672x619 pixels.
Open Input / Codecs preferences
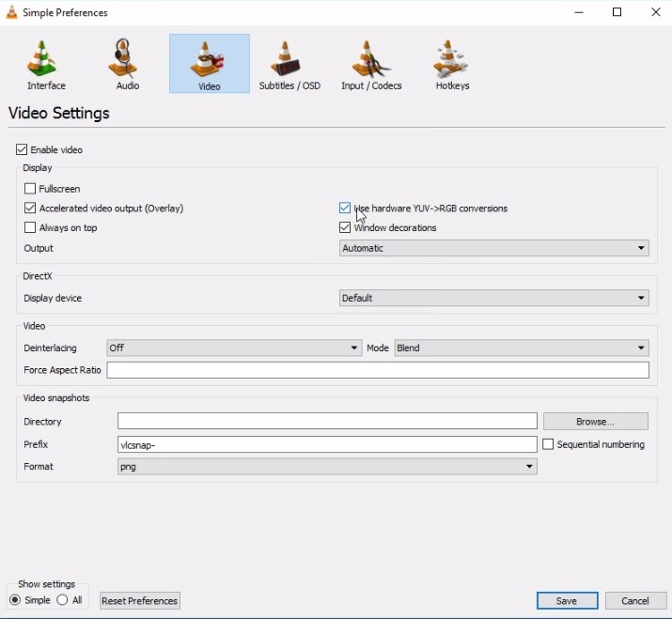[371, 64]
